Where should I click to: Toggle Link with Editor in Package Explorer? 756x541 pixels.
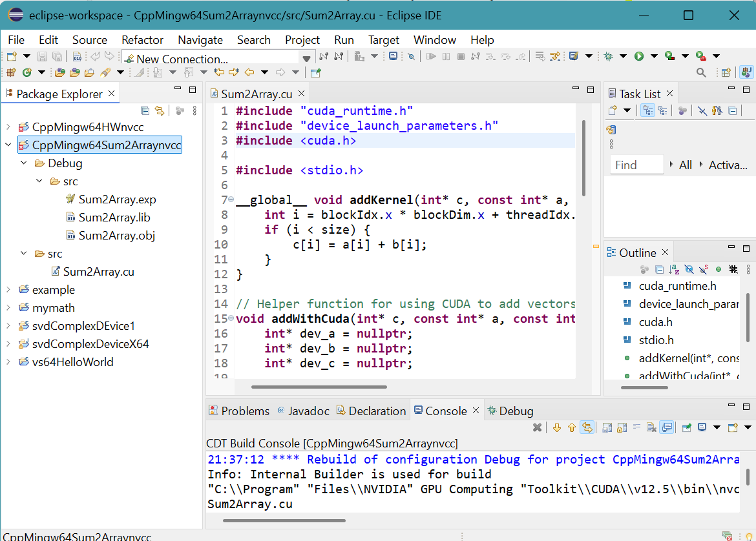coord(159,111)
